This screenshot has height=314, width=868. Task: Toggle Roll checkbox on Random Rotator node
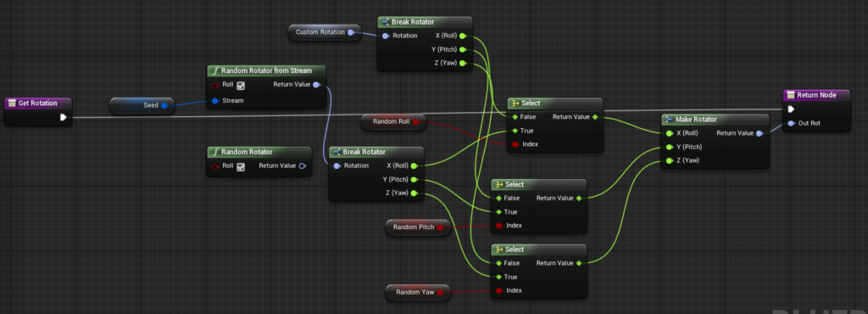point(241,166)
